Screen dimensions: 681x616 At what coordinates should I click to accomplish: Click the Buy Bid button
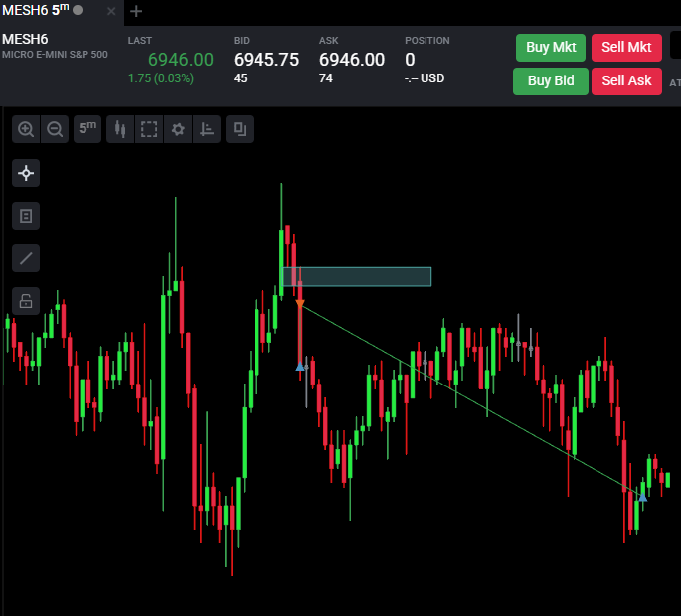[551, 80]
